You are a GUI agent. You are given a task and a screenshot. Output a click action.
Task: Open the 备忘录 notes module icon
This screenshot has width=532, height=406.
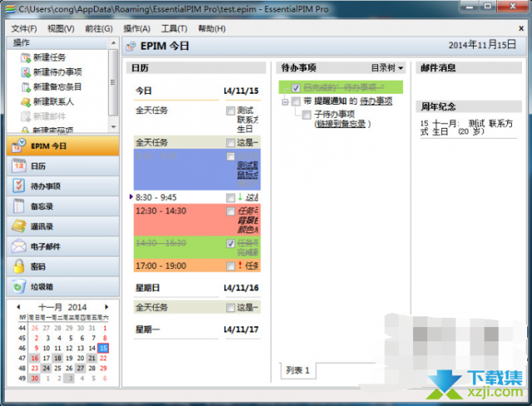pos(18,206)
